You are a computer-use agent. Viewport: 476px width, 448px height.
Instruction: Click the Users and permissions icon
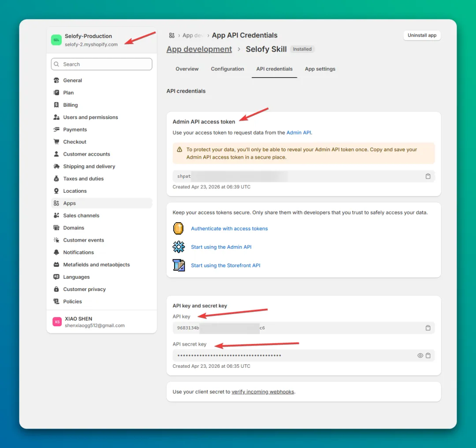pos(56,117)
